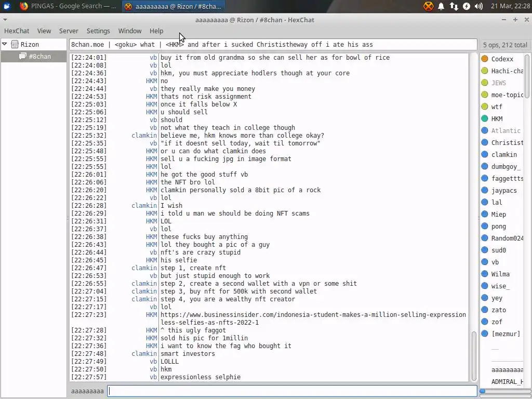Switch to Firefox PINGAS Google Search window
532x399 pixels.
click(x=68, y=6)
